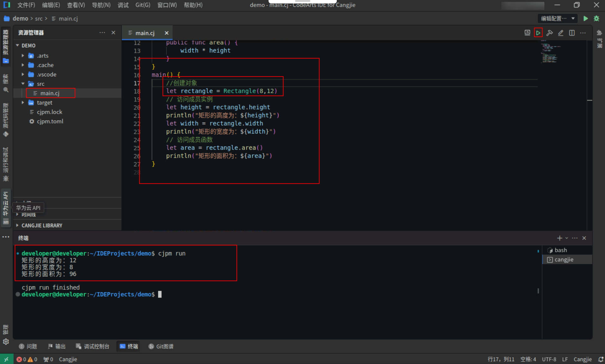Open the Explorer icon in the activity bar
The height and width of the screenshot is (364, 605).
point(6,46)
